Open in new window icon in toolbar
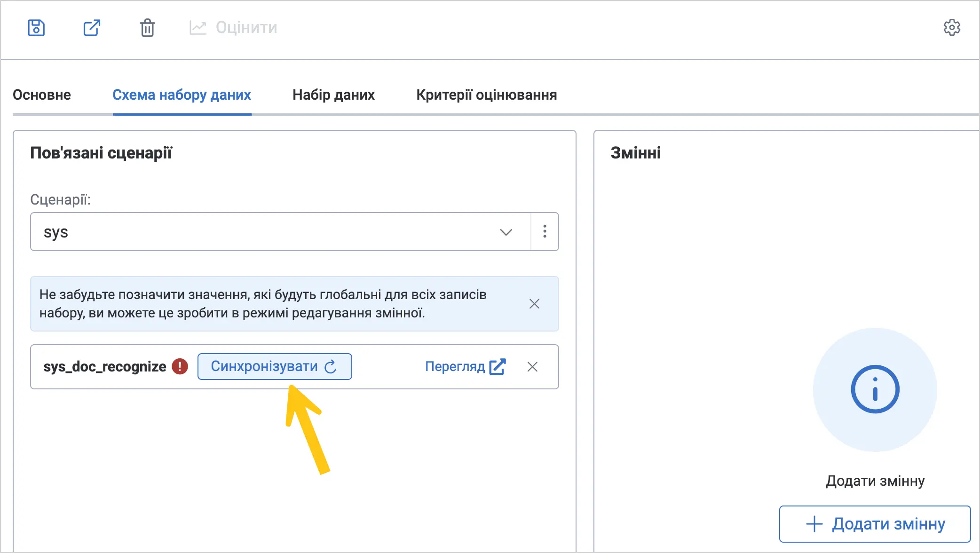Screen dimensions: 980x553 tap(92, 28)
